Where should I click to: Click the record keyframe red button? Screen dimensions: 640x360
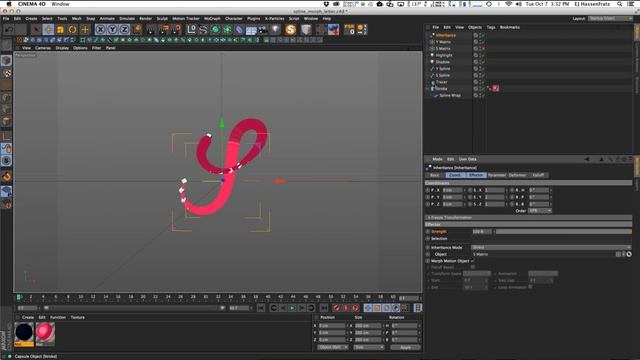(336, 308)
